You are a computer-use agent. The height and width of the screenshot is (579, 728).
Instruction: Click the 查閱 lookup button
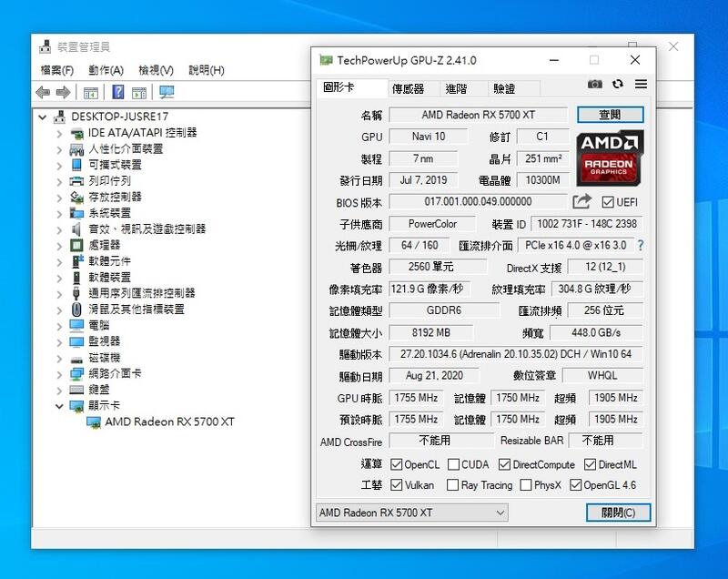tap(610, 115)
